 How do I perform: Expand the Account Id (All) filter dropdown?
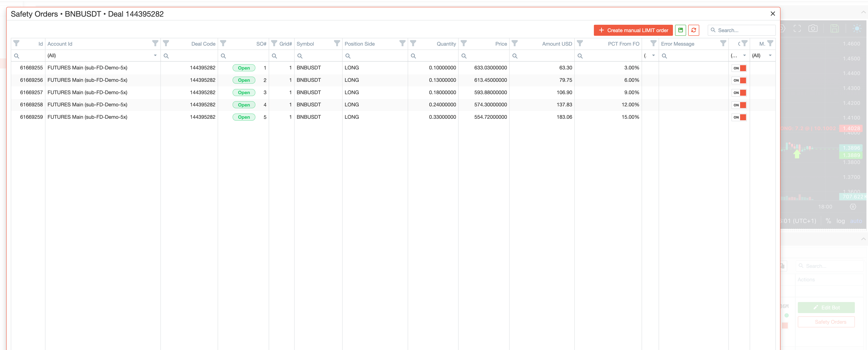(x=155, y=56)
